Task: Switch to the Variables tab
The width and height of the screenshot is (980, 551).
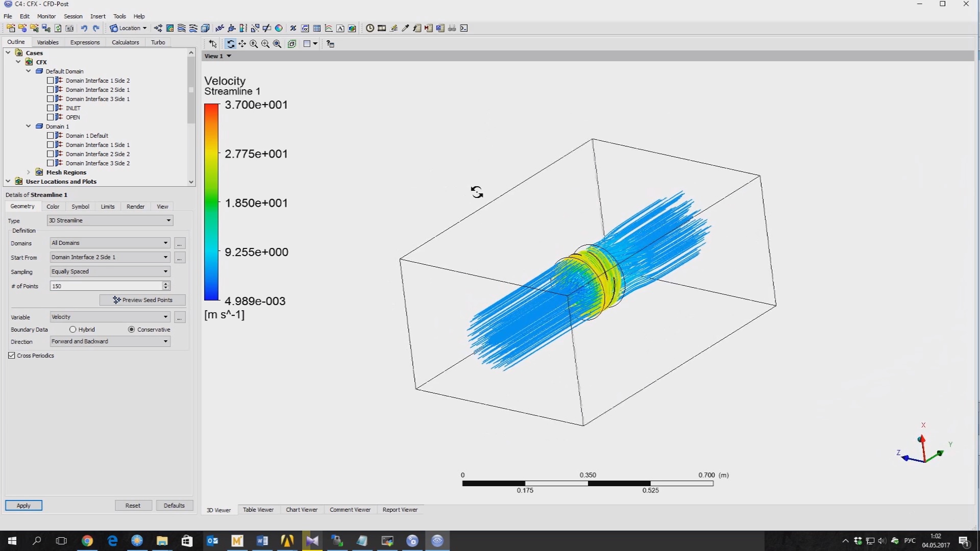Action: [x=48, y=42]
